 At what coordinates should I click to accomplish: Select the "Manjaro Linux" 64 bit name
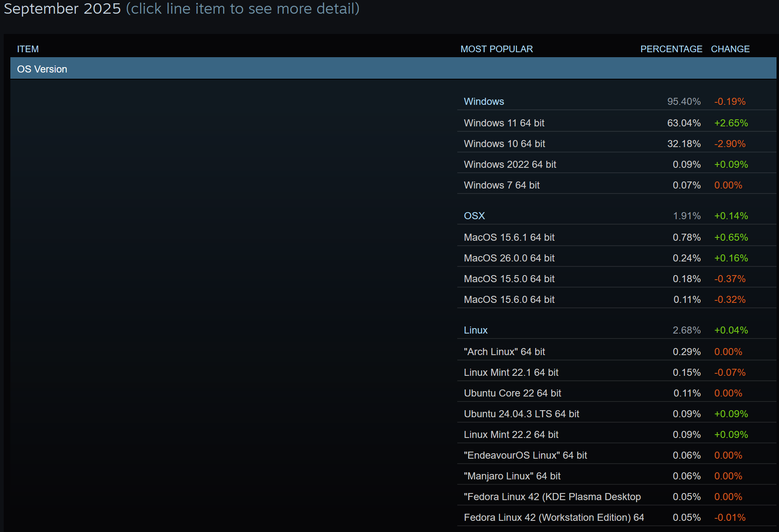point(512,476)
